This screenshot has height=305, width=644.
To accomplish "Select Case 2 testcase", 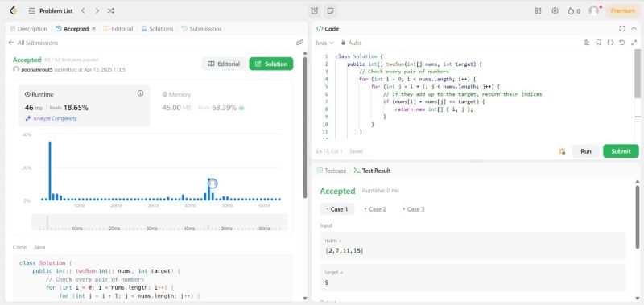I will (375, 209).
